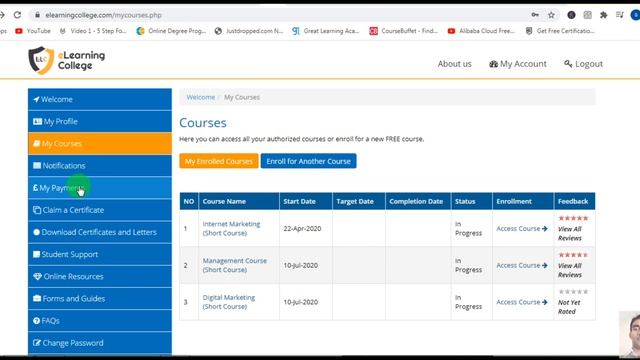
Task: Open Student Support in the sidebar
Action: (x=100, y=254)
